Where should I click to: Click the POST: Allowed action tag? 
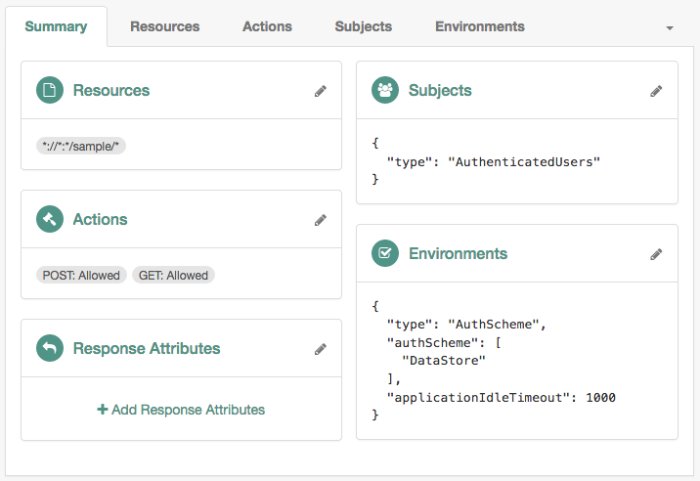(x=81, y=275)
